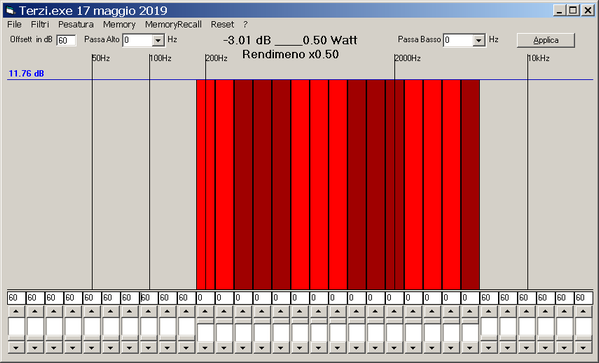The width and height of the screenshot is (599, 363).
Task: Click the 50Hz band value box showing 60
Action: pyautogui.click(x=92, y=298)
